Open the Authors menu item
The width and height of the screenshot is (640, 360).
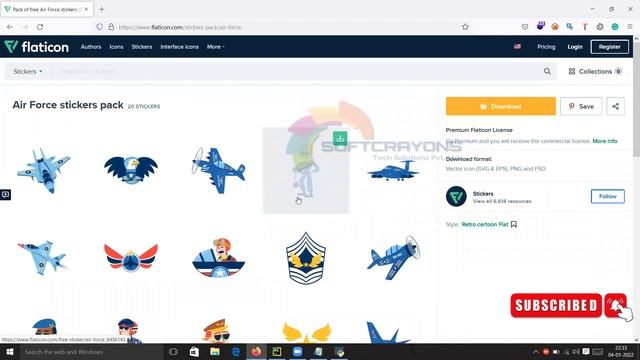[x=91, y=47]
